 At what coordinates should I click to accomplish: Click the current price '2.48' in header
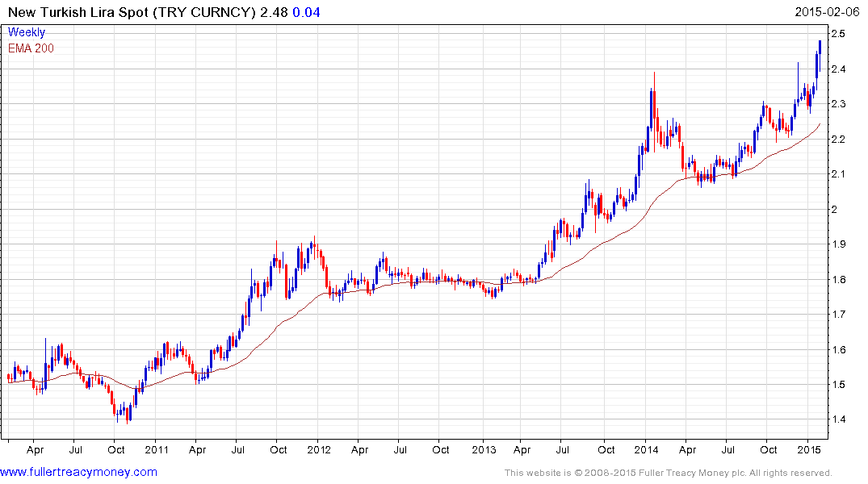coord(274,12)
